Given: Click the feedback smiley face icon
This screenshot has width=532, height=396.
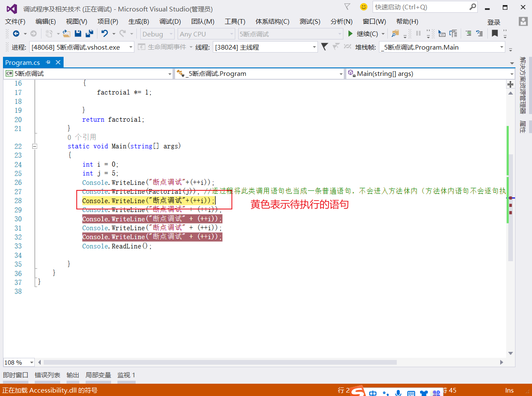Looking at the screenshot, I should click(x=363, y=7).
